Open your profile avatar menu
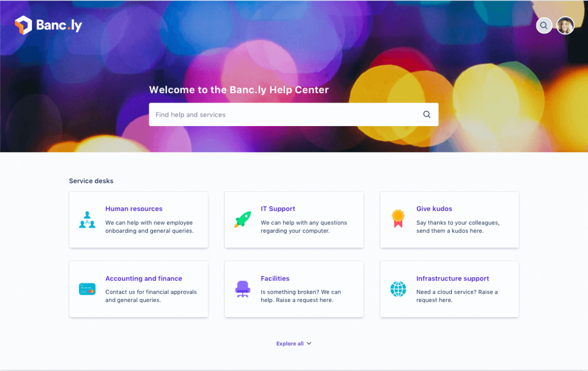This screenshot has height=371, width=588. (x=565, y=25)
